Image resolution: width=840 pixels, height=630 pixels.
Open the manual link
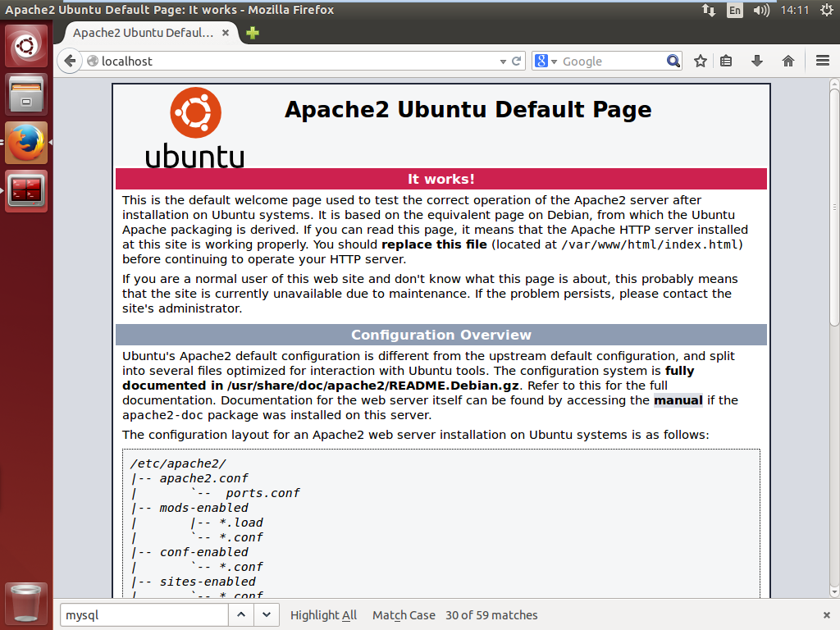click(x=678, y=400)
